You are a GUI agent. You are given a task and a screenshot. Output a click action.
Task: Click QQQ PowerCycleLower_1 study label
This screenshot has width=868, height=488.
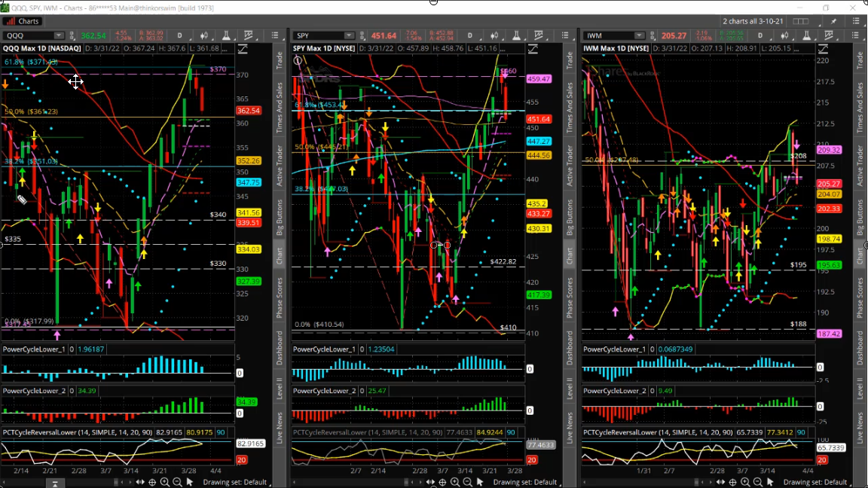pos(34,349)
